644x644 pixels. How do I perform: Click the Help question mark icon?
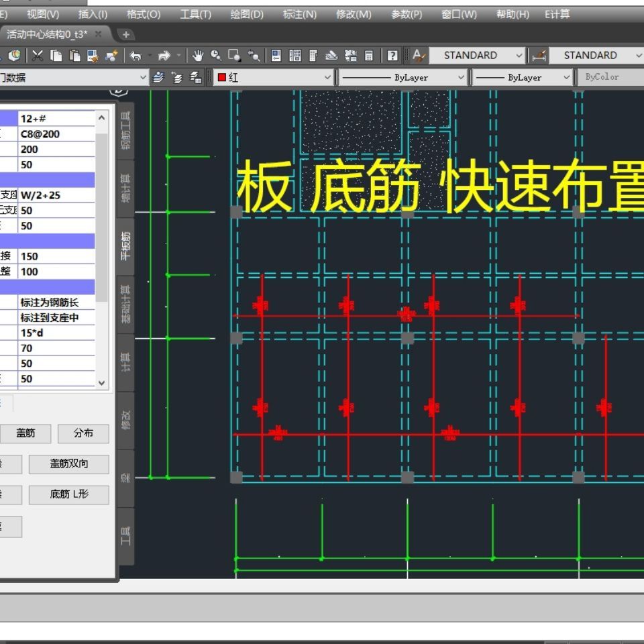click(392, 56)
